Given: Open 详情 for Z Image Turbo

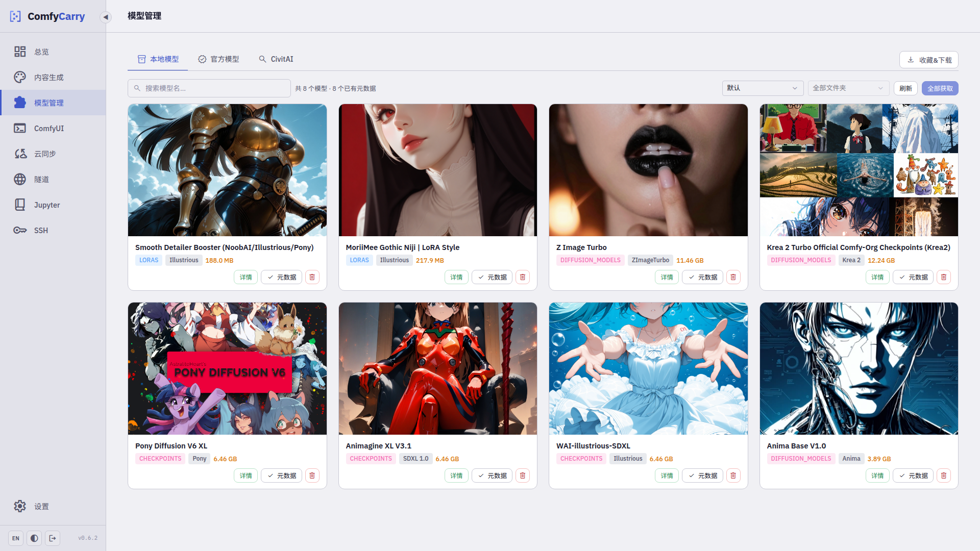Looking at the screenshot, I should [x=667, y=277].
